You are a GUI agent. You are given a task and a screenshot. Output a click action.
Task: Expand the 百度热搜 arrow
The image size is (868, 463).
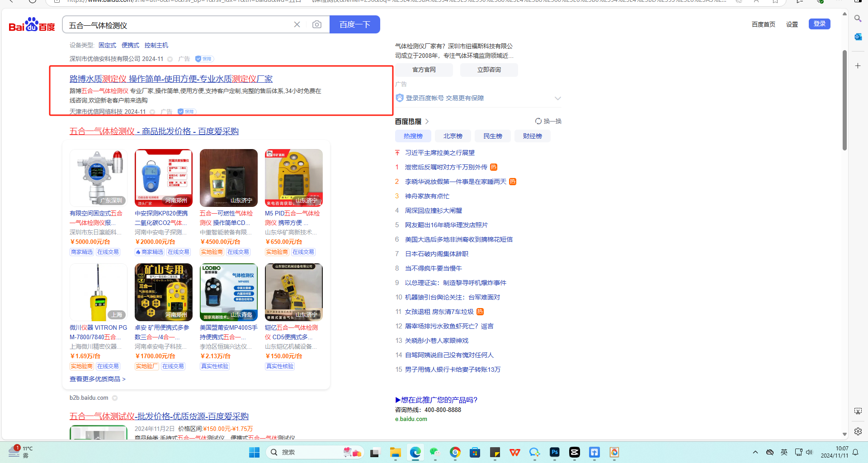pyautogui.click(x=427, y=122)
